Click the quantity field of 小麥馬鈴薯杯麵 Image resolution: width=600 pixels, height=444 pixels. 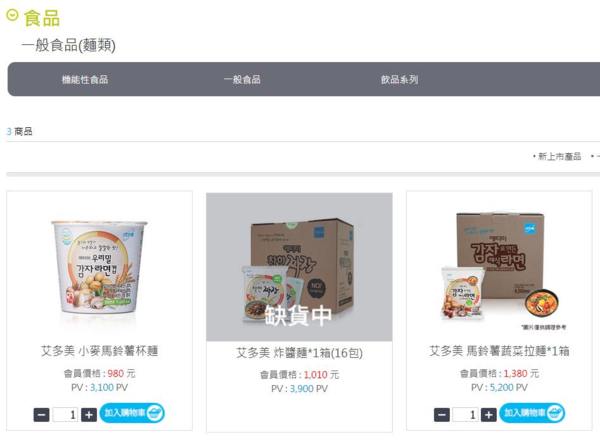65,415
